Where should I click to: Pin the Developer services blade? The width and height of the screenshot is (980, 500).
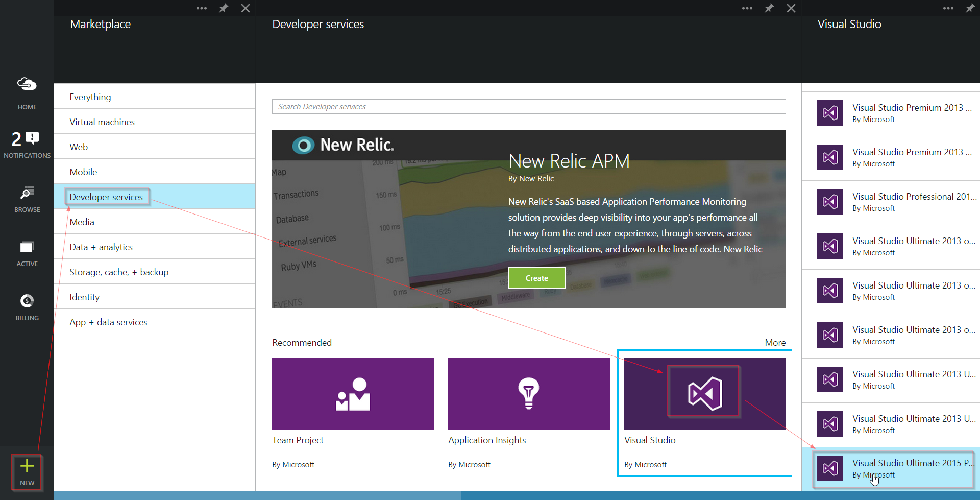coord(769,8)
